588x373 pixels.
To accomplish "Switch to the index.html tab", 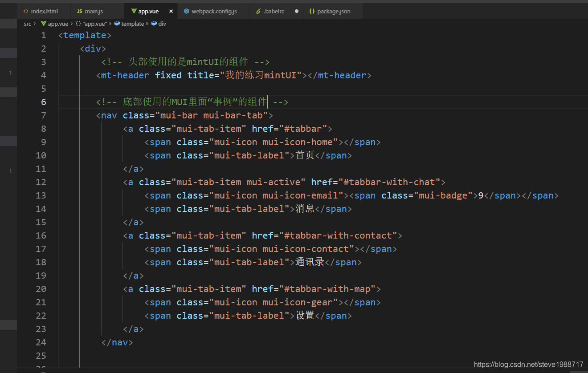I will click(44, 11).
